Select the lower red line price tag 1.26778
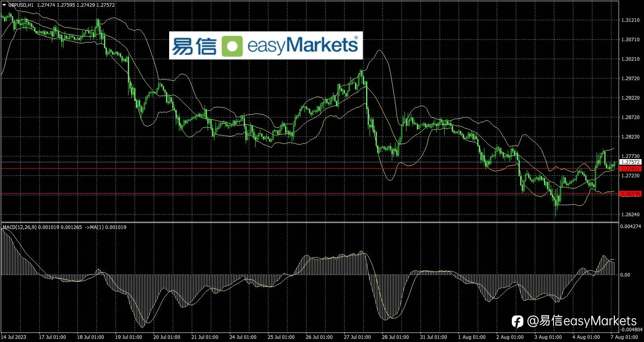 pos(630,194)
